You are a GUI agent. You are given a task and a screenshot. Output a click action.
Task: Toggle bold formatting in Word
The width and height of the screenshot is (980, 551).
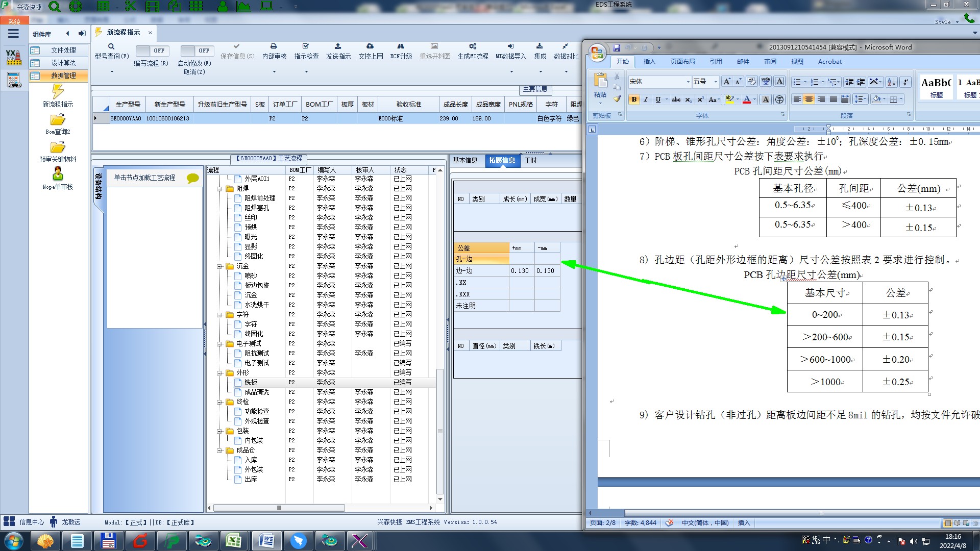point(634,99)
